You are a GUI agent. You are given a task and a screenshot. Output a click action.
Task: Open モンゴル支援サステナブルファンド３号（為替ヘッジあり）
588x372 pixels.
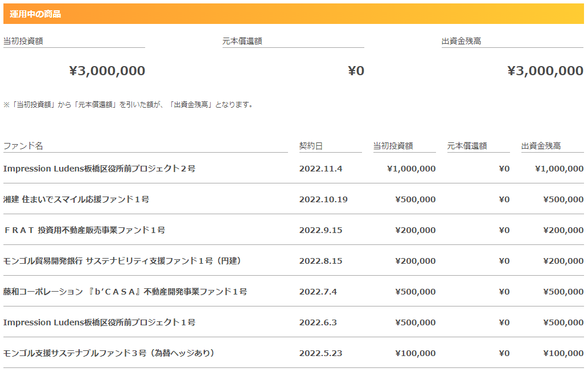(109, 353)
